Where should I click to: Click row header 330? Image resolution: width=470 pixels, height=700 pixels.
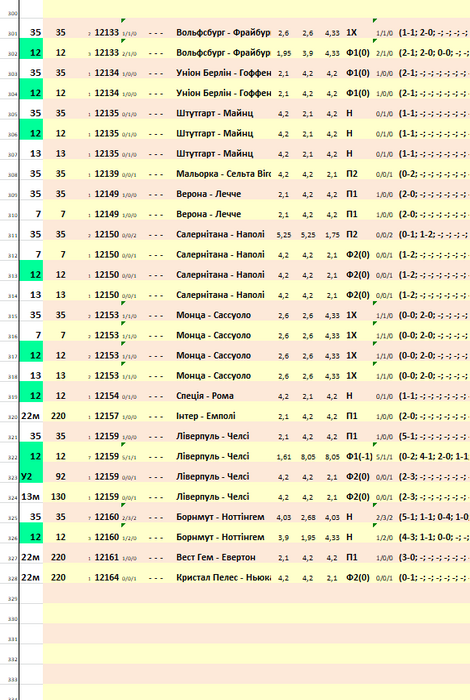12,619
